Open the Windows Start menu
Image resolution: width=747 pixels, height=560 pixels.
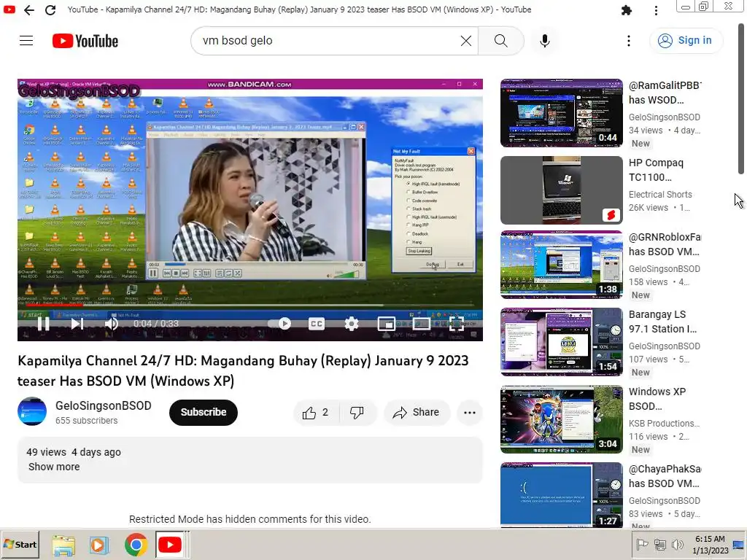click(20, 545)
